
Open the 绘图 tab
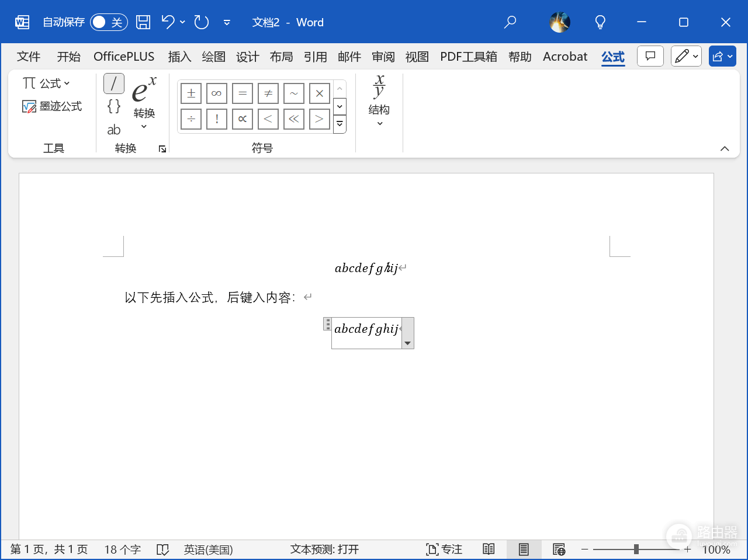click(213, 57)
